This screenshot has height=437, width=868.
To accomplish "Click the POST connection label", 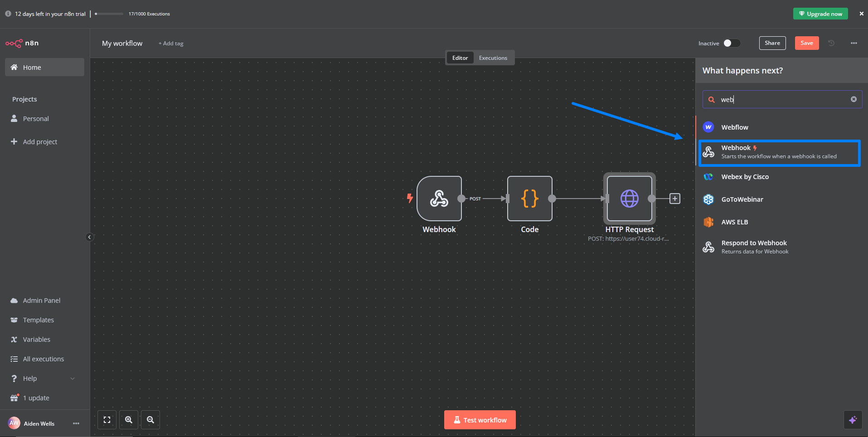I will [475, 199].
